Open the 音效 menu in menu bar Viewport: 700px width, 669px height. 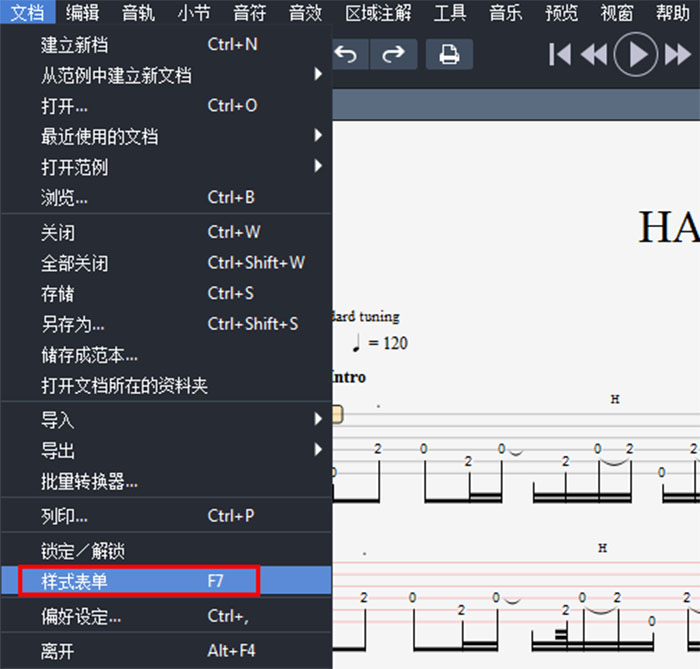pos(305,13)
